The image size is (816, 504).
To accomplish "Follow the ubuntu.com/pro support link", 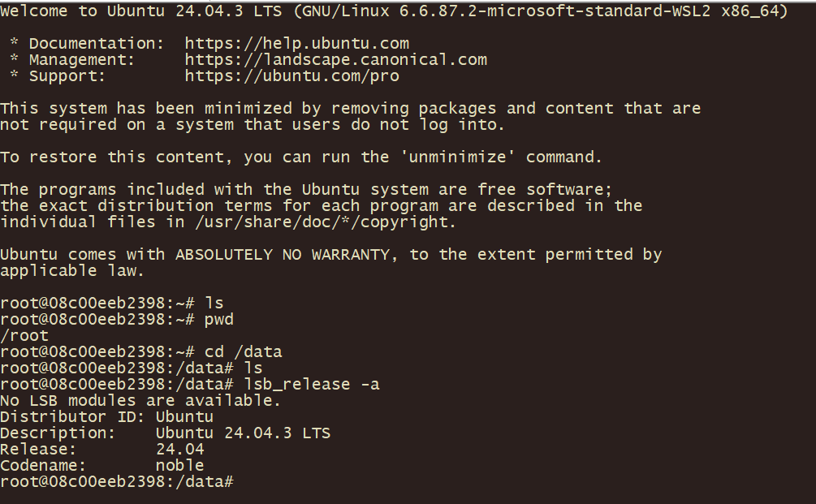I will [x=291, y=76].
